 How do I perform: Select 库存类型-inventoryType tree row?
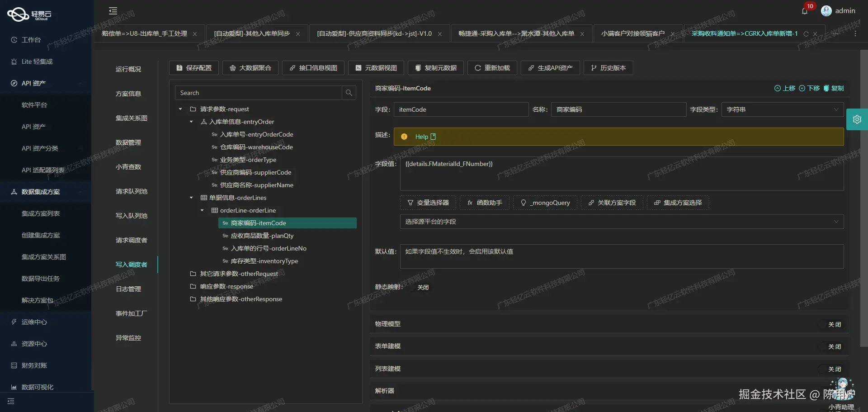pos(264,261)
